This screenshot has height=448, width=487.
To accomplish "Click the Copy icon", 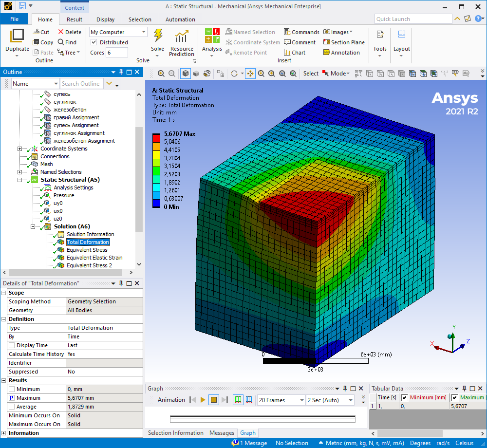I will tap(36, 42).
